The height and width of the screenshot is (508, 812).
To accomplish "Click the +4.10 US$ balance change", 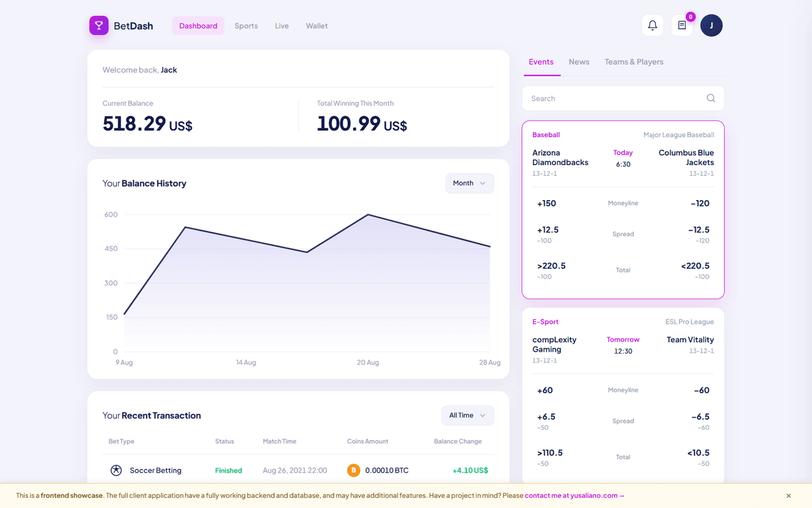I will click(470, 471).
